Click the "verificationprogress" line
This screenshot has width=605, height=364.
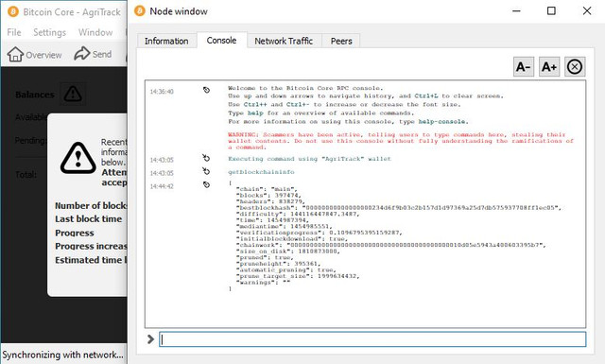319,233
